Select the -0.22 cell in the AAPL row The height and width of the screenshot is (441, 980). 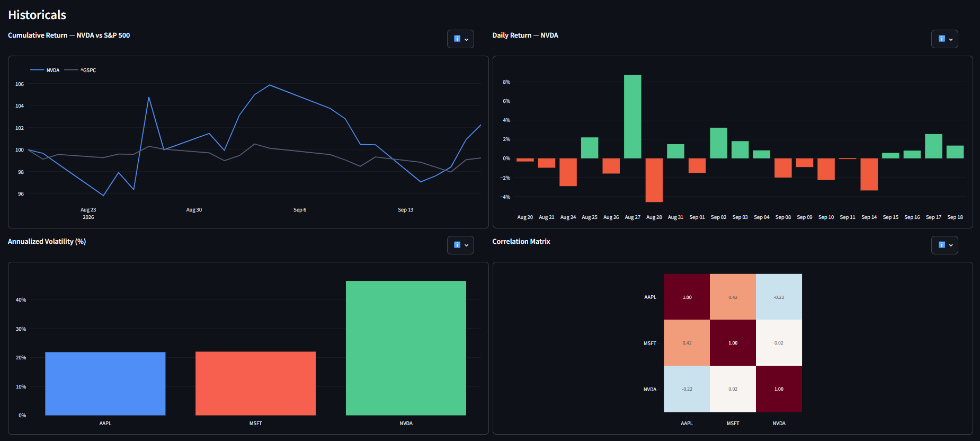[x=779, y=297]
